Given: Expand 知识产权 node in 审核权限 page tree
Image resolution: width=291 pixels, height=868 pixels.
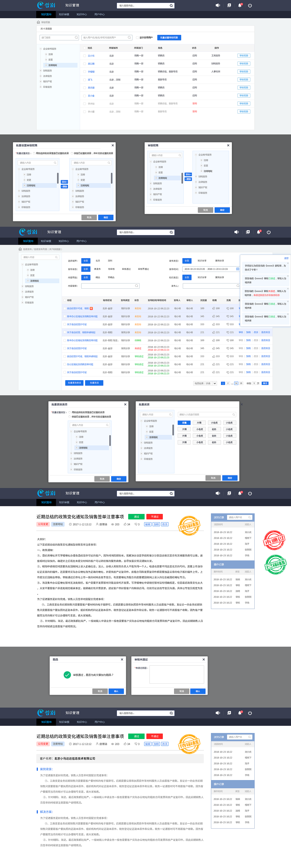Looking at the screenshot, I should click(x=41, y=82).
